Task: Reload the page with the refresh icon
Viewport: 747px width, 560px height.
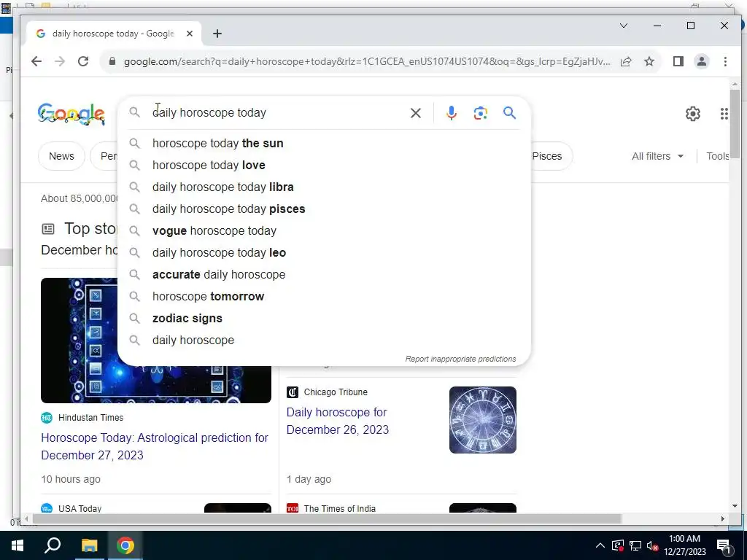Action: click(x=83, y=61)
